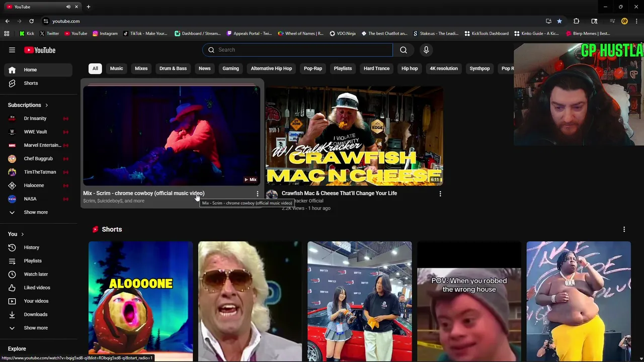The width and height of the screenshot is (644, 362).
Task: Select the 4K resolution filter chip
Action: [444, 68]
